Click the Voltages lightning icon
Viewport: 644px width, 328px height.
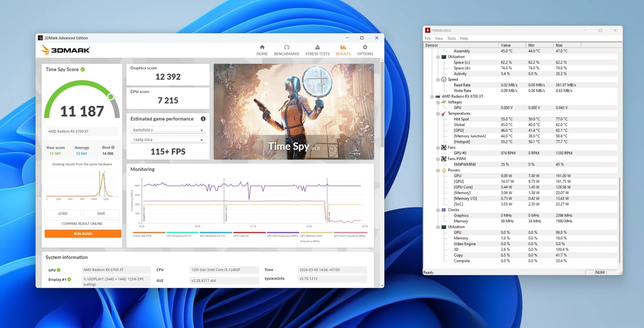coord(444,102)
